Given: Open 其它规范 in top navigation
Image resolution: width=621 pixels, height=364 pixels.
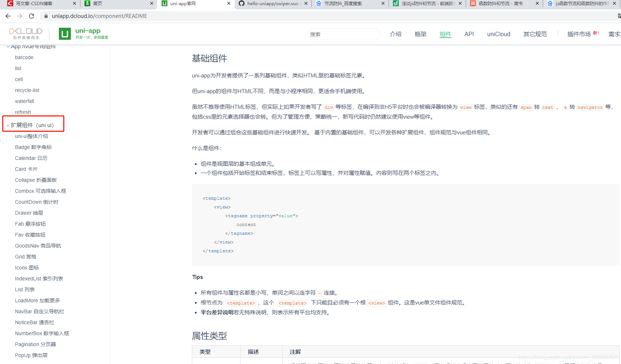Looking at the screenshot, I should pos(535,34).
